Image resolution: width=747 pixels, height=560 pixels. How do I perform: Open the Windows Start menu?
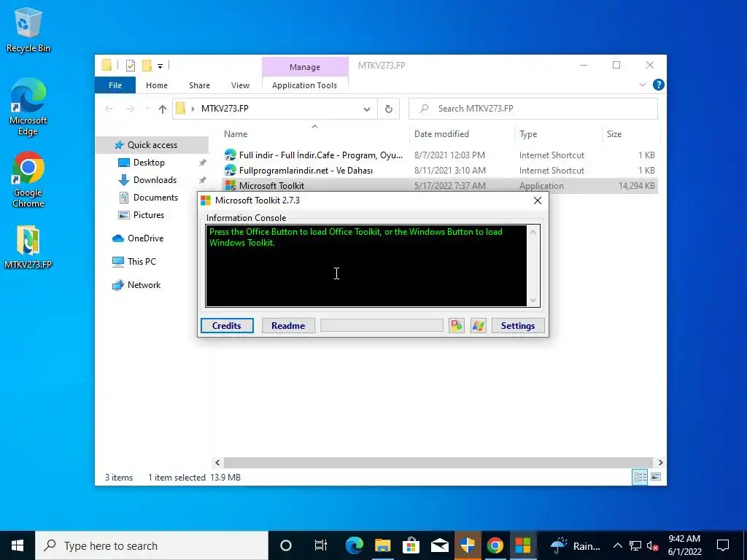(18, 545)
